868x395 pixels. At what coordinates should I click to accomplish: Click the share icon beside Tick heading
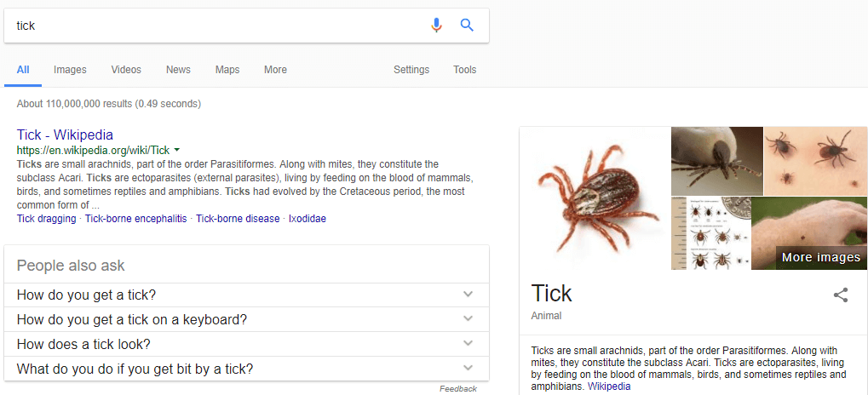tap(841, 295)
